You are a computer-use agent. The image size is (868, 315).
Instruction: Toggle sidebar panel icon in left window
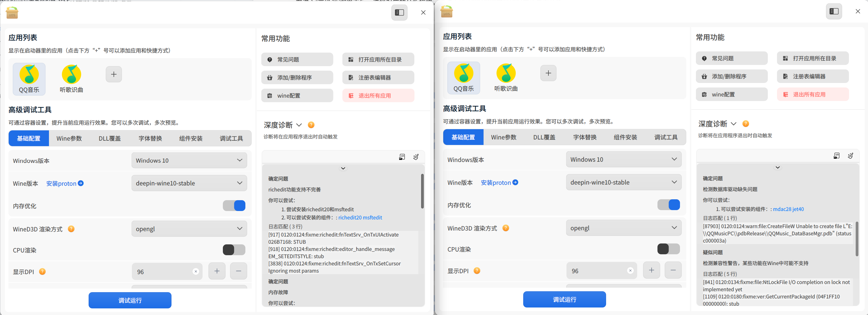(399, 13)
